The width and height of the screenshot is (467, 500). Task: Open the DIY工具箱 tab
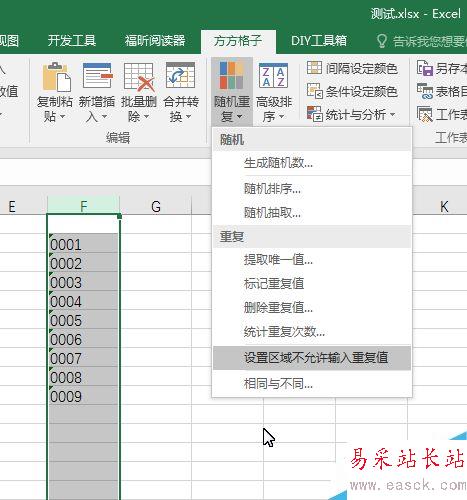click(319, 41)
